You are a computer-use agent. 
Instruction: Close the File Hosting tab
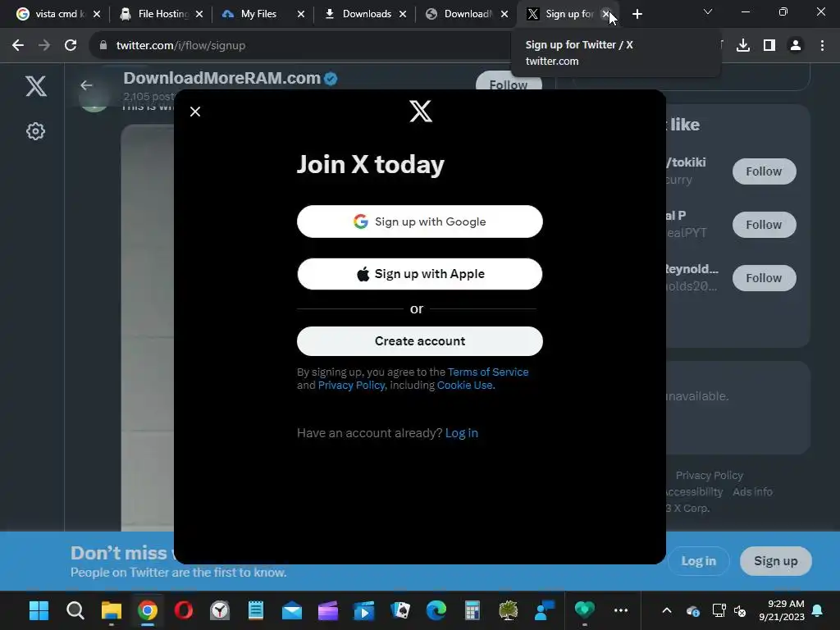199,14
